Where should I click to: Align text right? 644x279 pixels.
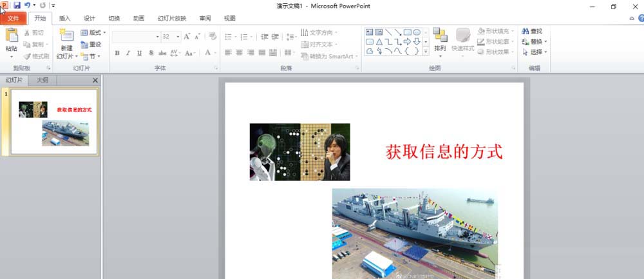coord(251,53)
